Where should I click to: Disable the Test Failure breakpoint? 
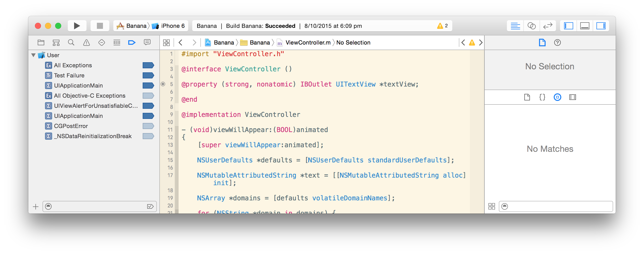tap(148, 75)
